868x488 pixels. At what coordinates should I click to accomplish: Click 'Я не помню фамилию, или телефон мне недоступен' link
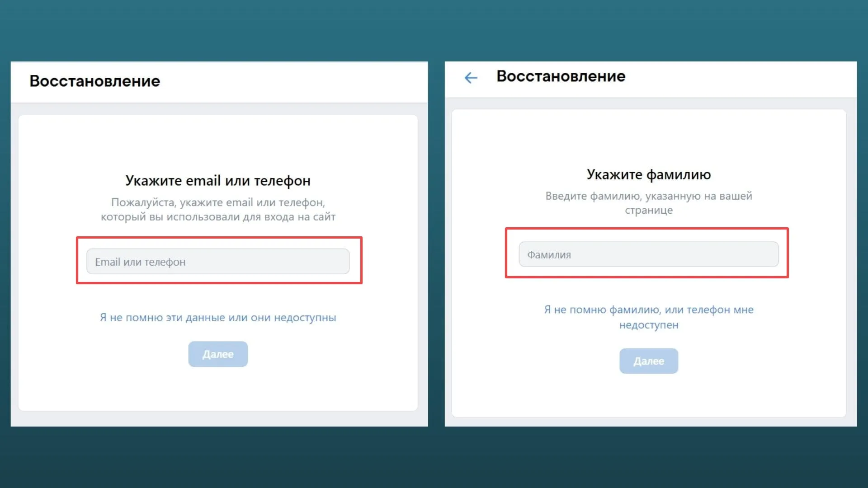point(649,317)
